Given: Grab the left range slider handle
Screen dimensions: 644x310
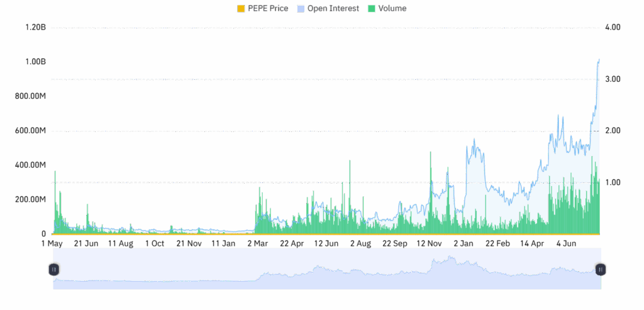Looking at the screenshot, I should [54, 270].
